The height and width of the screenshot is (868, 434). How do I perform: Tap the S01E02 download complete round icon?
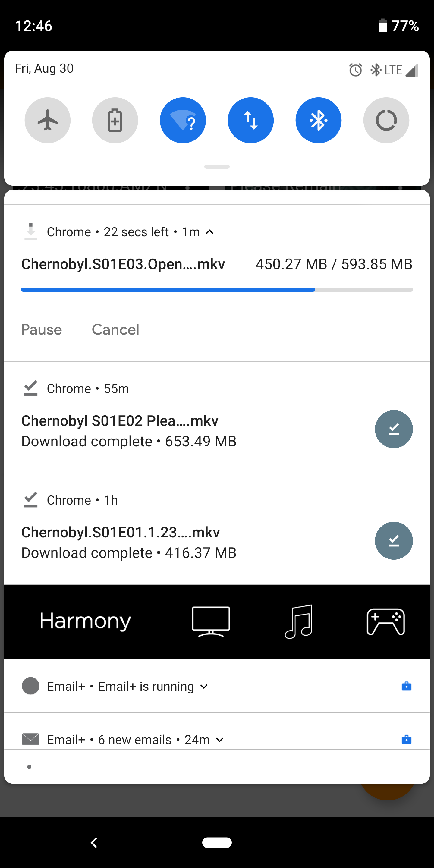pos(394,429)
